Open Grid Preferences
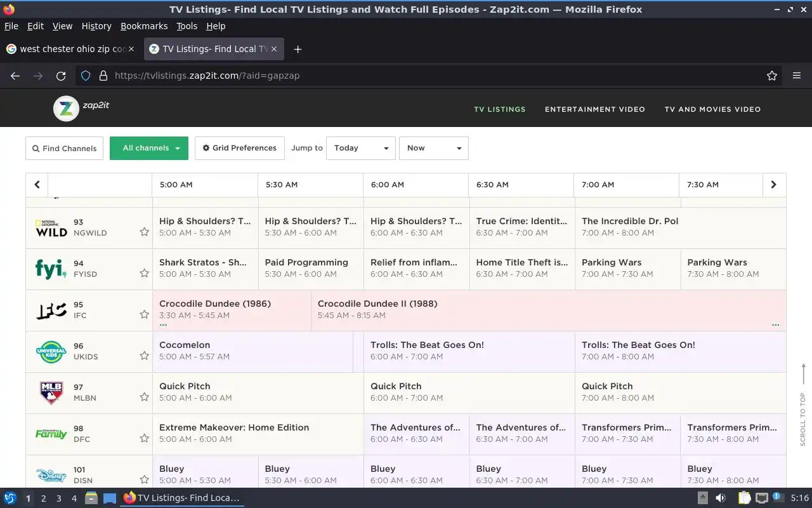The image size is (812, 508). (x=240, y=148)
